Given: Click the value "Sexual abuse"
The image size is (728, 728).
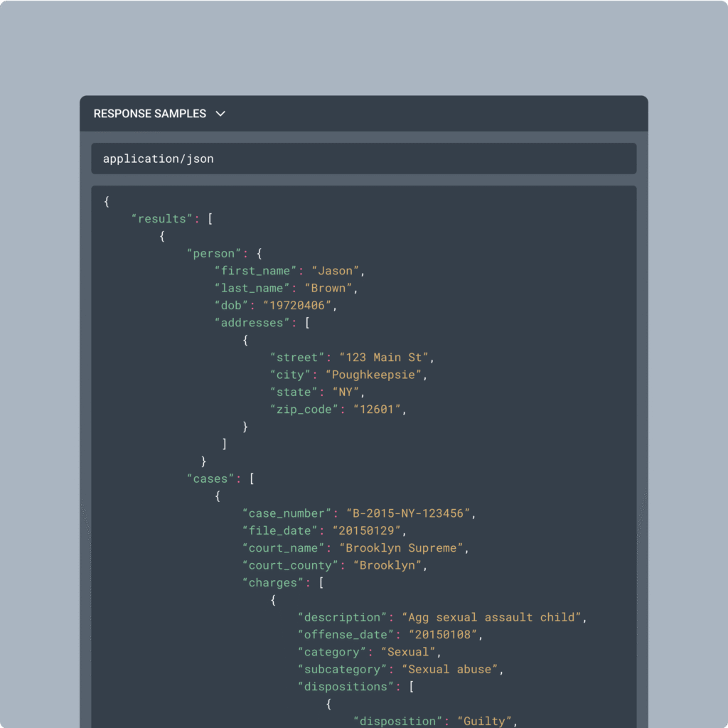Looking at the screenshot, I should tap(450, 670).
